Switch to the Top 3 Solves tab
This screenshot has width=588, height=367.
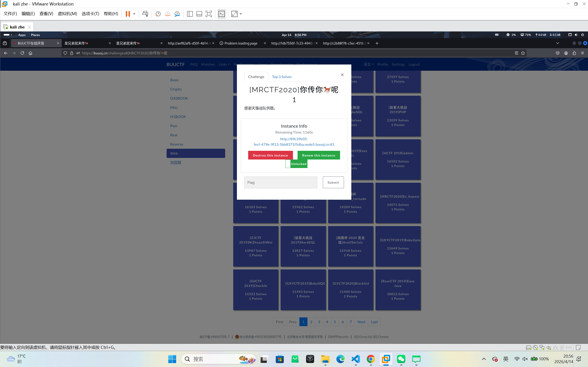click(x=282, y=77)
